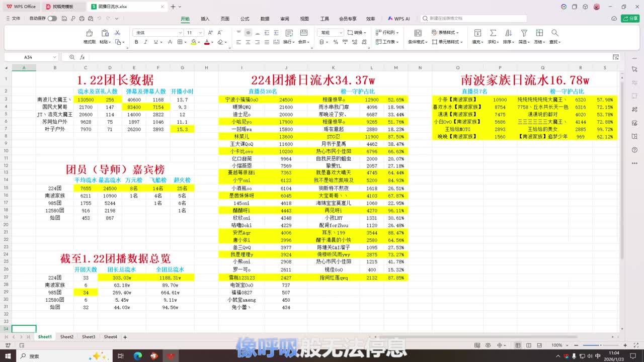Switch to Sheet2 tab
Viewport: 644px width, 362px height.
tap(66, 337)
